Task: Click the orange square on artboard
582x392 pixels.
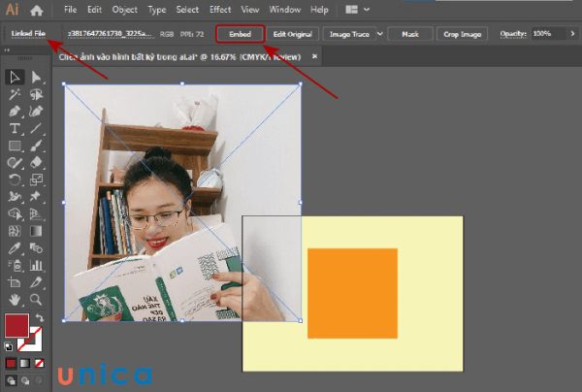Action: point(352,293)
